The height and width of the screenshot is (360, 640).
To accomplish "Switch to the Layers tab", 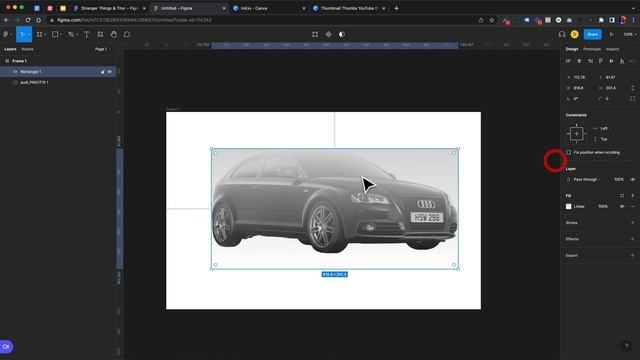I will 10,49.
